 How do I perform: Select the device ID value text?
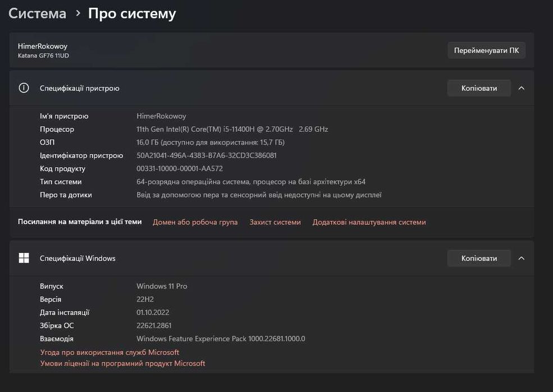click(206, 155)
